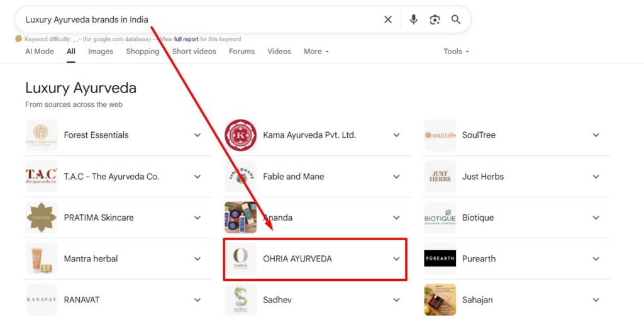The height and width of the screenshot is (320, 644).
Task: Open the More dropdown menu
Action: (x=316, y=52)
